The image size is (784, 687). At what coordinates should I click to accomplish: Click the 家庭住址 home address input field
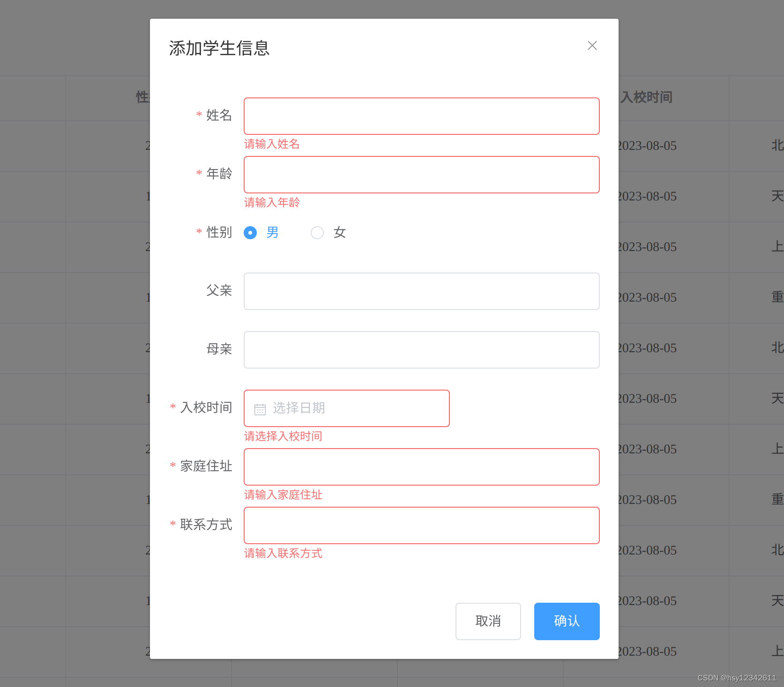pyautogui.click(x=421, y=466)
